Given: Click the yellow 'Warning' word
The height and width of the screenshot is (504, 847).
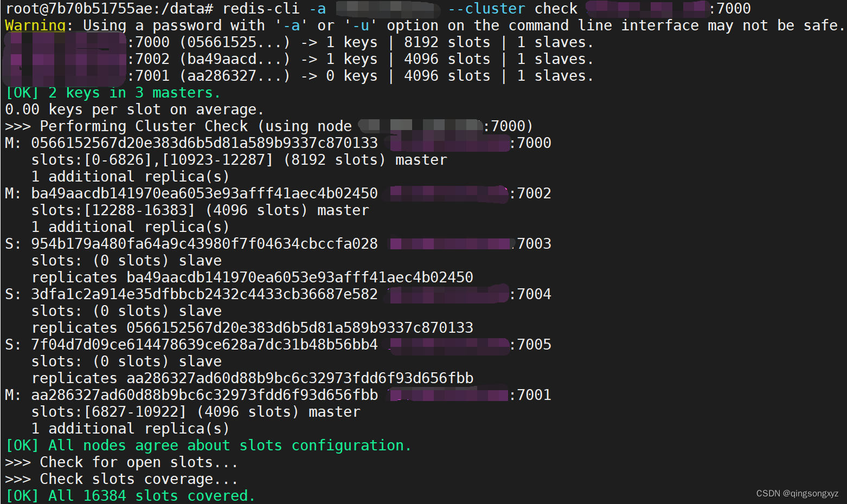Looking at the screenshot, I should point(35,25).
